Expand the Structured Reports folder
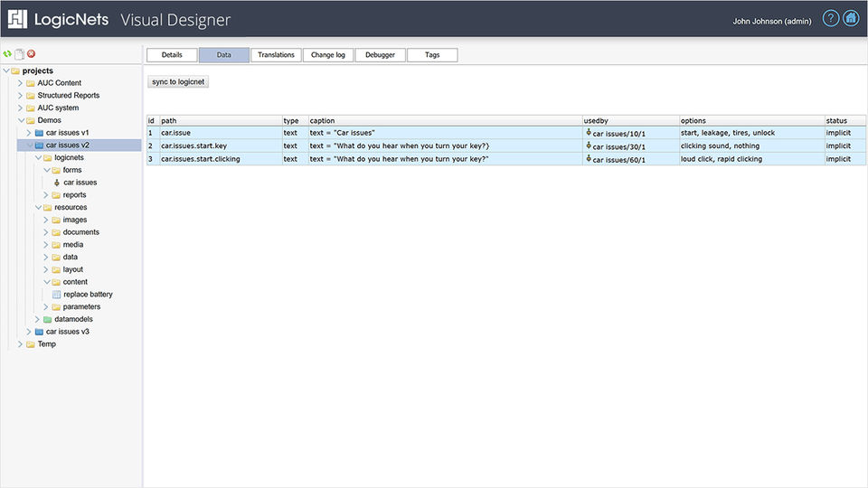 click(21, 95)
